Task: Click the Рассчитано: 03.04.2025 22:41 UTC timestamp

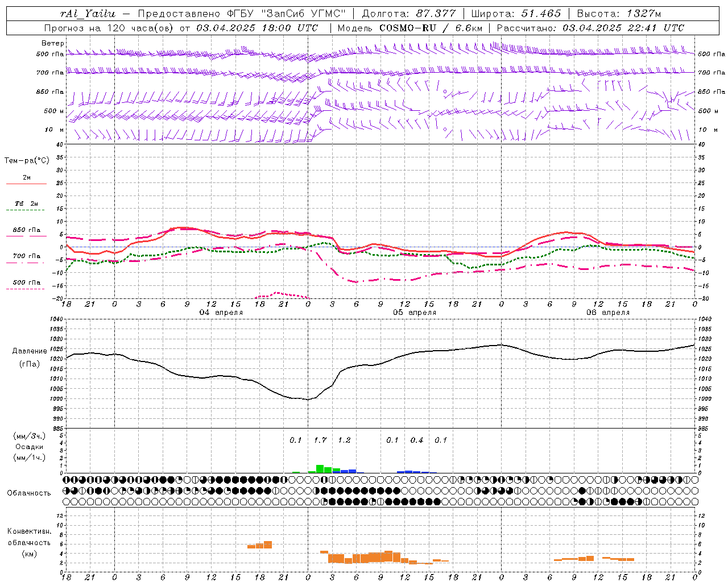Action: coord(590,27)
